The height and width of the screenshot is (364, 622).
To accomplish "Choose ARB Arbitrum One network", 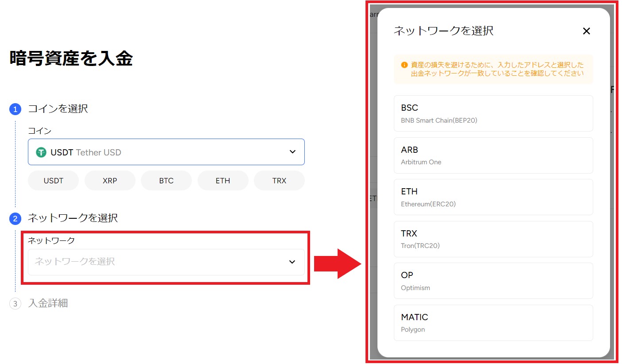I will tap(493, 155).
